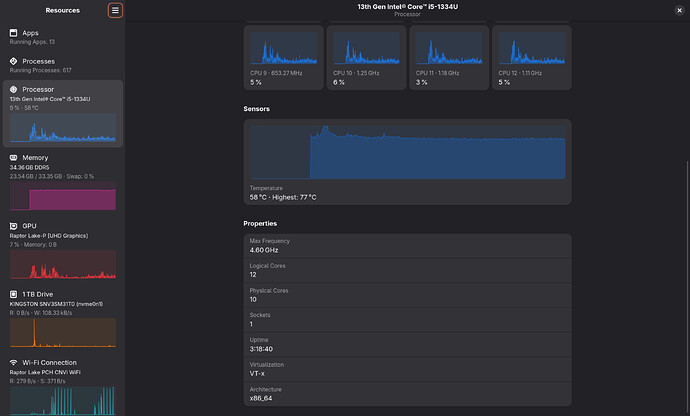
Task: Click the Processor chip icon
Action: (x=14, y=89)
